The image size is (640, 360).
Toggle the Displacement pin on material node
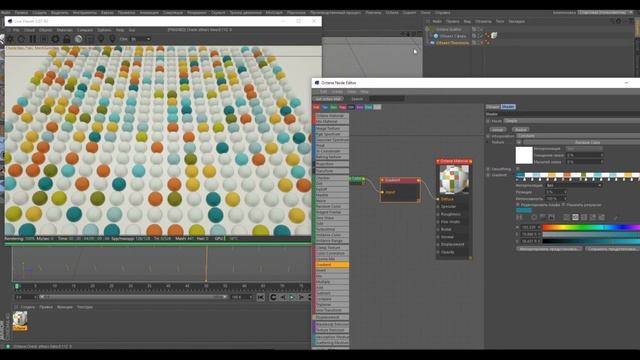[x=438, y=244]
